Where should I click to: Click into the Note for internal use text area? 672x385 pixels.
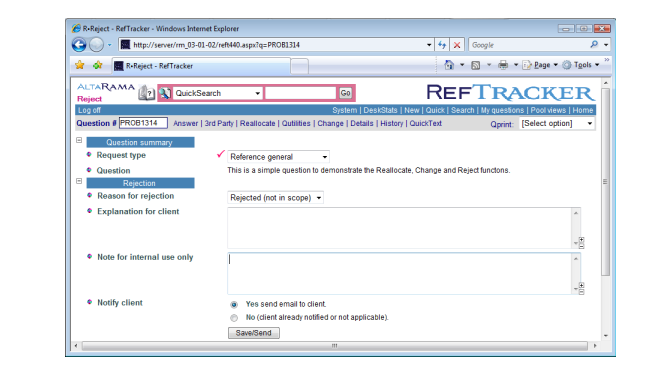point(400,274)
